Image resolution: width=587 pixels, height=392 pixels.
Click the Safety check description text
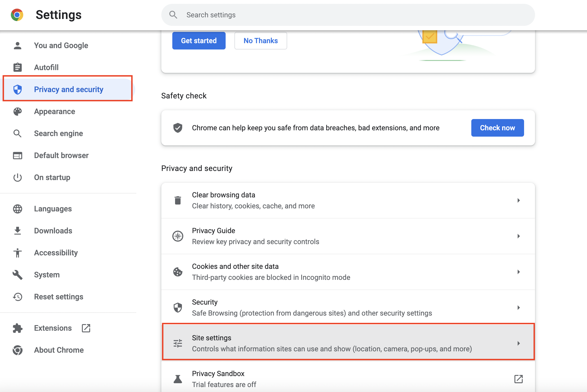click(316, 128)
